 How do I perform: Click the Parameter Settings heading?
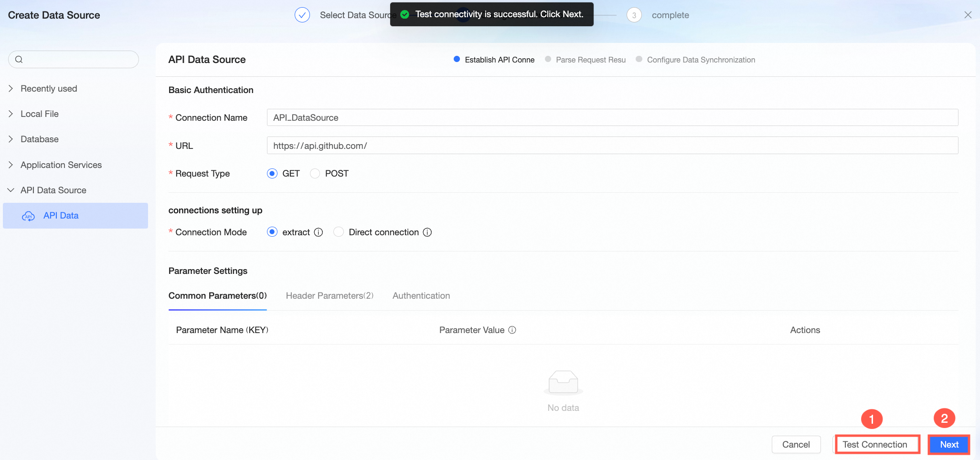tap(208, 271)
